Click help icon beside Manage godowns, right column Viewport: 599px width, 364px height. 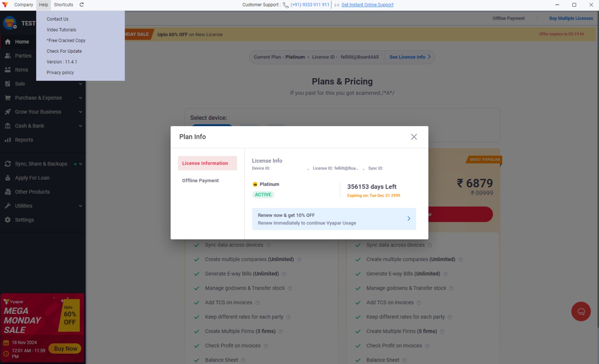point(451,288)
